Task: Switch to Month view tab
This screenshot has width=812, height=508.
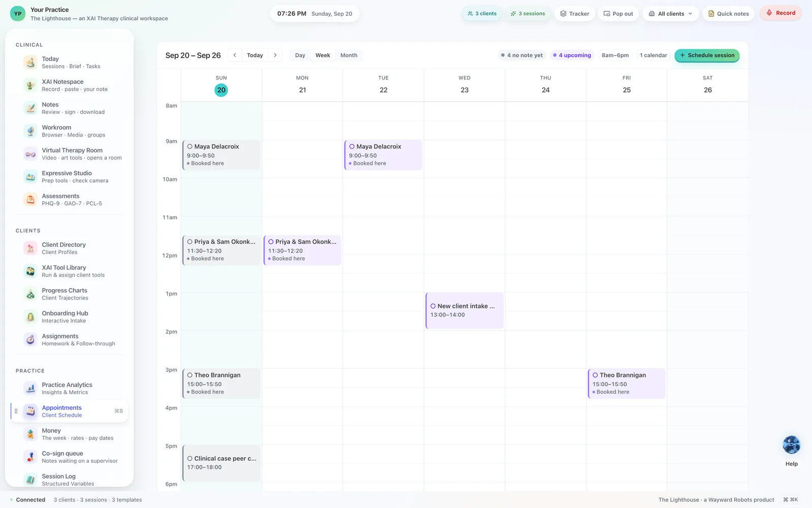Action: [349, 55]
